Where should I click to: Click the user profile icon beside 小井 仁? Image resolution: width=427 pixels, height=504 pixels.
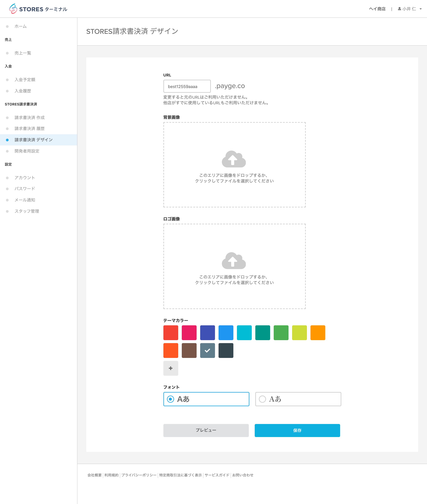(x=399, y=9)
